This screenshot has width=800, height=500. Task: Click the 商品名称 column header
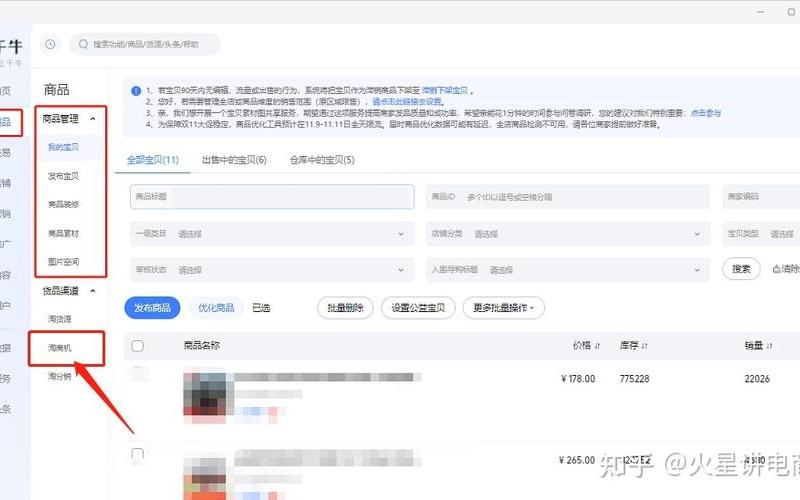202,345
